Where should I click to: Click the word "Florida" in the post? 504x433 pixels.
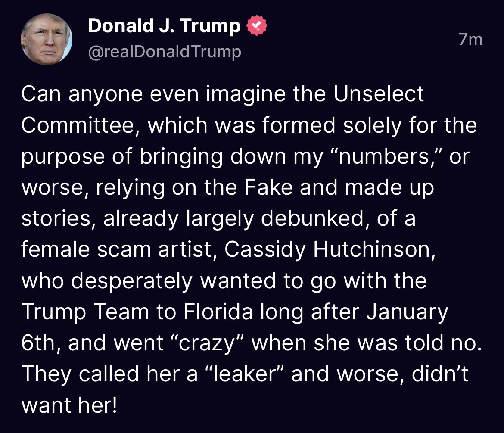218,312
